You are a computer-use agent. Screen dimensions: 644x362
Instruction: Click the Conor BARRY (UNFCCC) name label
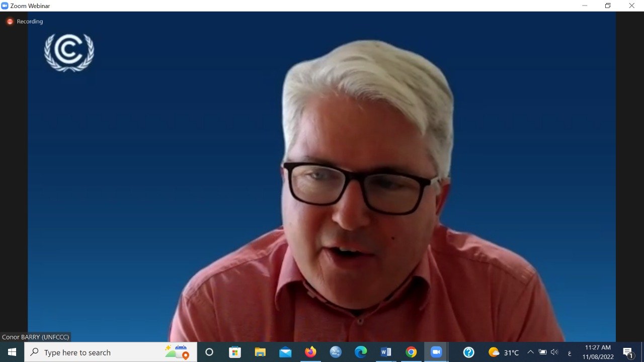click(x=35, y=337)
